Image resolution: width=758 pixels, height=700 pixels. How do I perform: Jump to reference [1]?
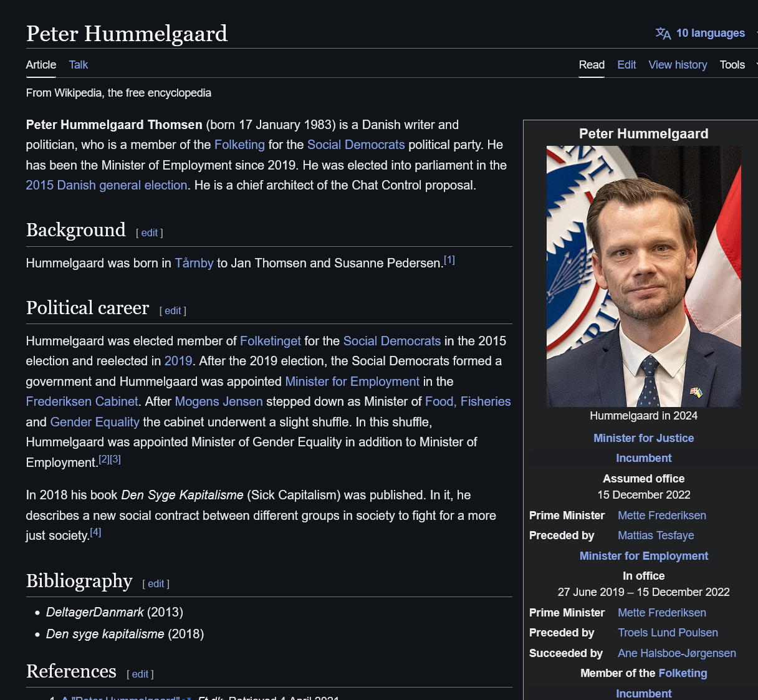click(x=449, y=260)
